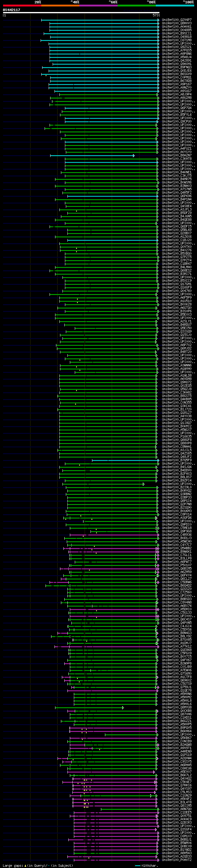The width and height of the screenshot is (197, 868).
Task: Select the UniRef100_A3JFL3 label
Action: [x=177, y=210]
